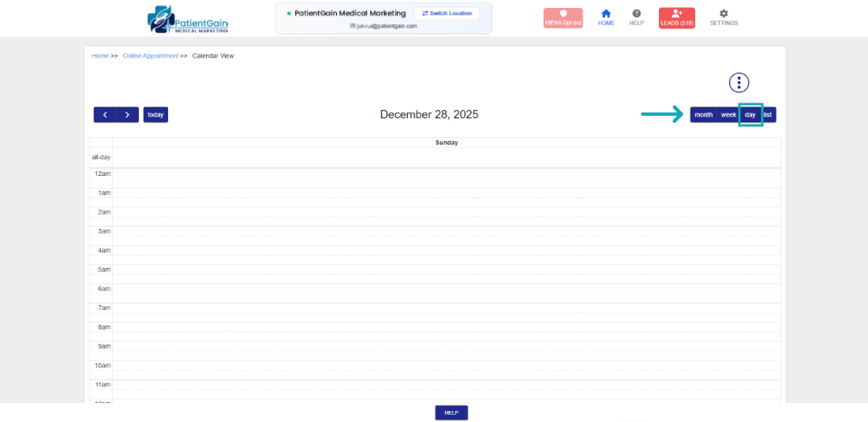
Task: Select the 6am time slot
Action: coord(446,289)
